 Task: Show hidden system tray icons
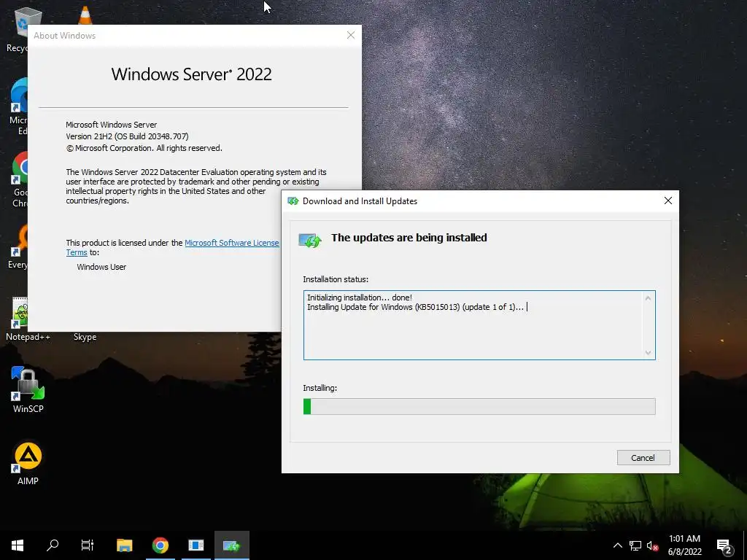[617, 545]
